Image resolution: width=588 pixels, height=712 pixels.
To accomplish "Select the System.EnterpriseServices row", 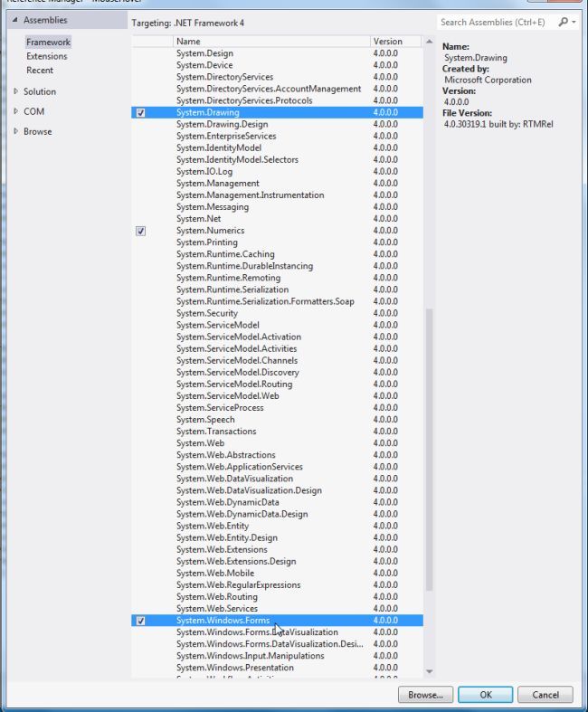I will point(277,136).
